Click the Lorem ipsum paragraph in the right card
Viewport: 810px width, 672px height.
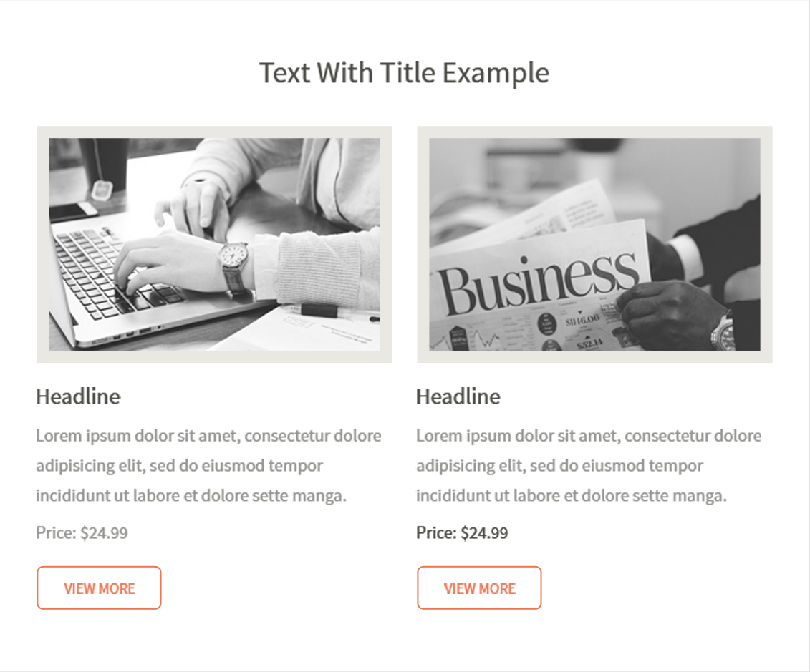589,465
